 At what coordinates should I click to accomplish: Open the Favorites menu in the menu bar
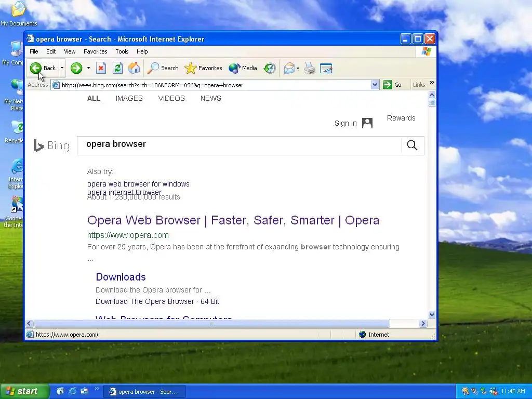(96, 51)
